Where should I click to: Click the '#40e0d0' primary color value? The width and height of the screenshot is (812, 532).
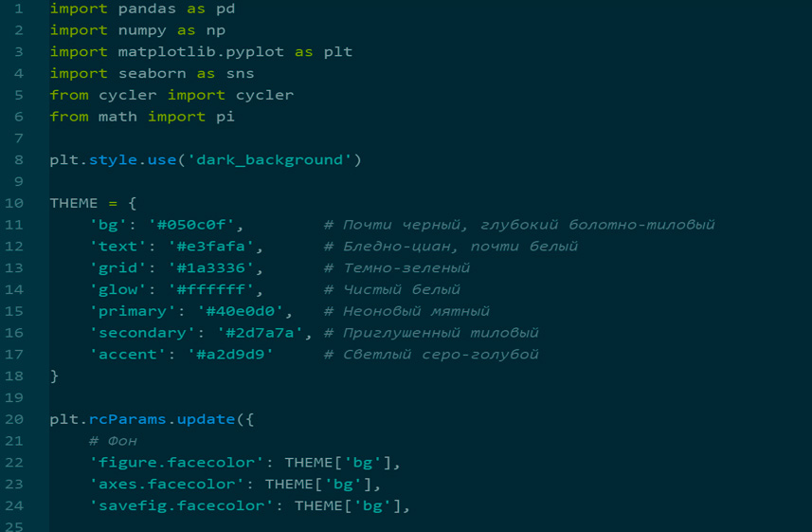(244, 311)
